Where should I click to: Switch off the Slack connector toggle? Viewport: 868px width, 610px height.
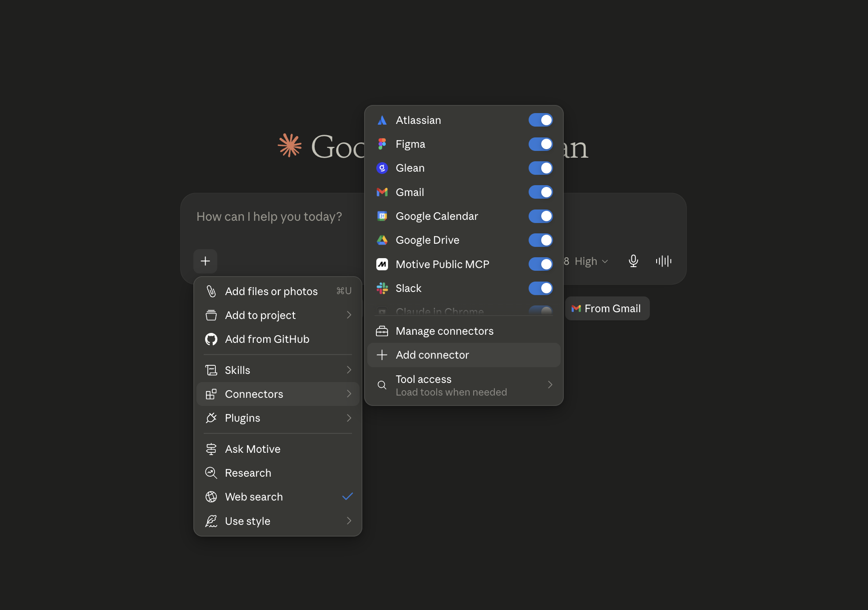click(541, 288)
